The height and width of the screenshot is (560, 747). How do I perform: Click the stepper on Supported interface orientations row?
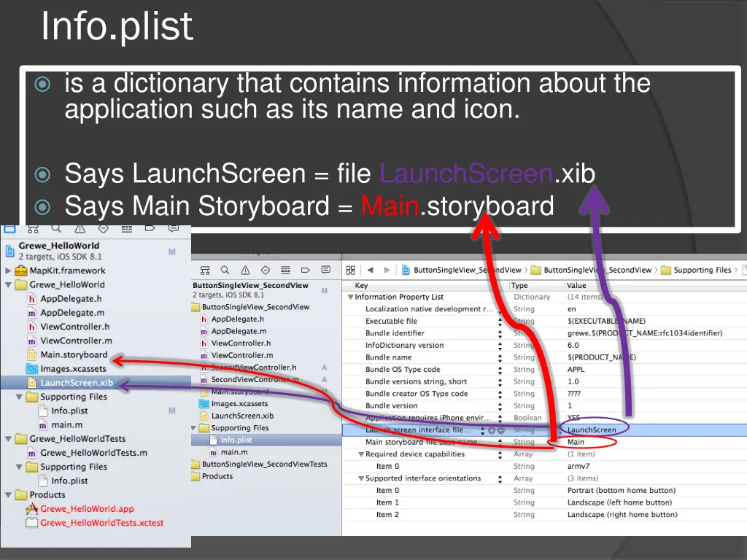(x=500, y=478)
